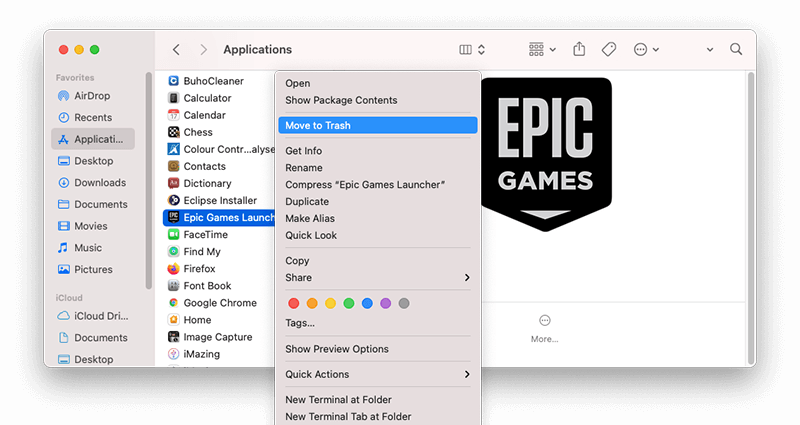The width and height of the screenshot is (800, 425).
Task: Open Music in the sidebar
Action: coord(93,247)
